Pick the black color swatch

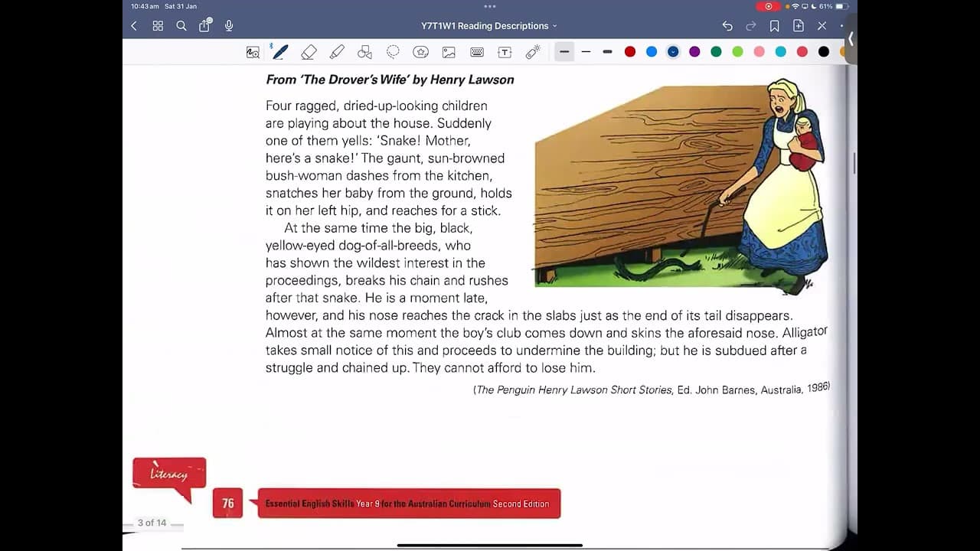[824, 52]
